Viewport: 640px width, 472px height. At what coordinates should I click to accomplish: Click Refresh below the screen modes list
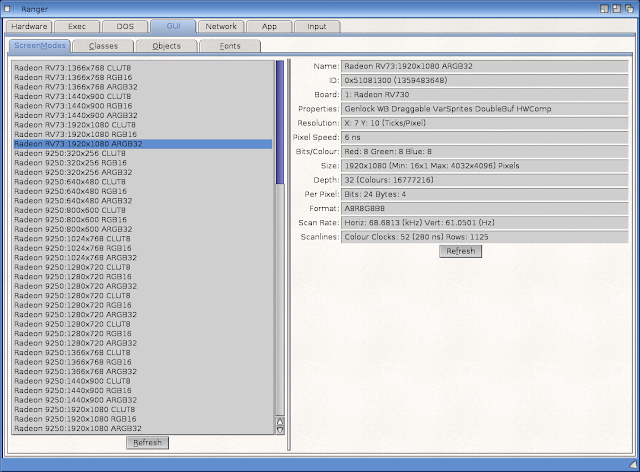(147, 443)
